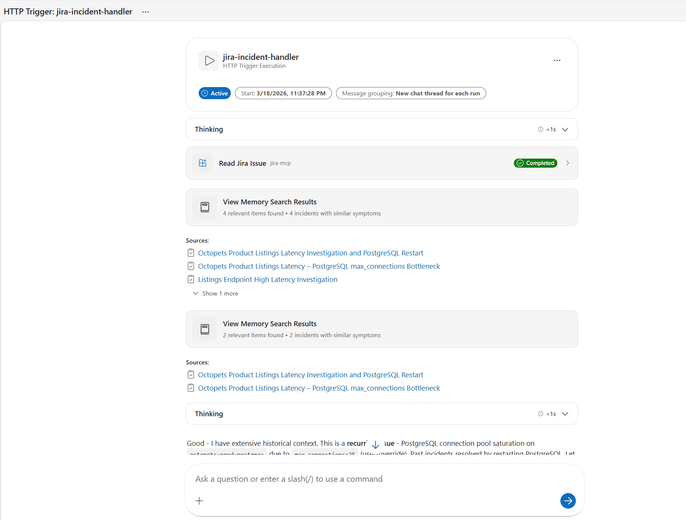Click the plus attachment icon in chat box
686x520 pixels.
point(199,501)
